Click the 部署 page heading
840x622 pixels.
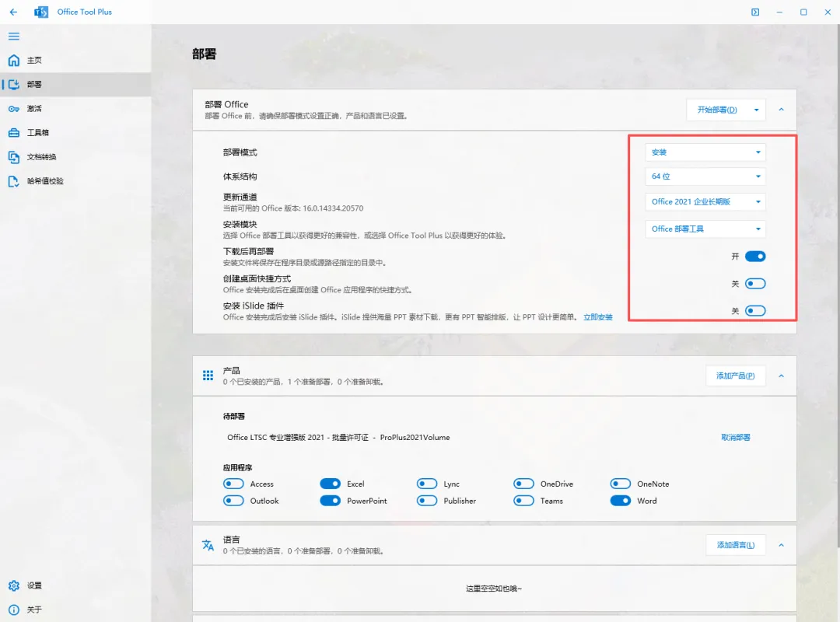click(x=204, y=54)
